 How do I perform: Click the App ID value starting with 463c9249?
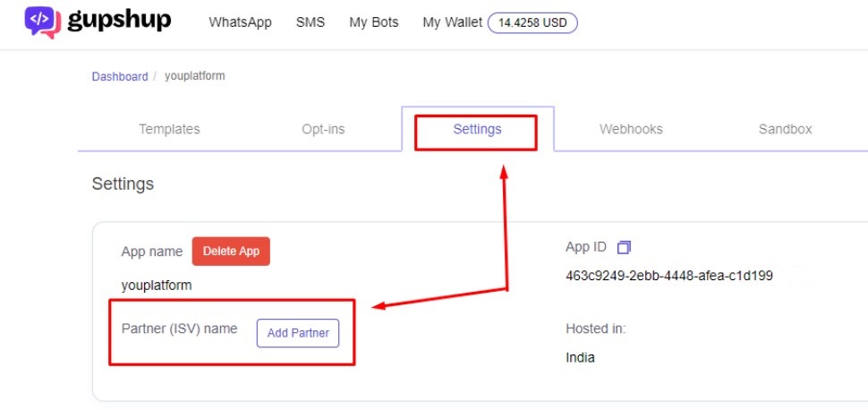[669, 276]
